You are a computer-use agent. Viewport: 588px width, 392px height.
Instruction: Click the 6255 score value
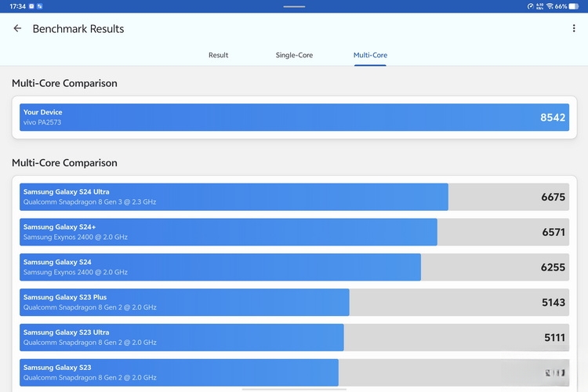pos(553,267)
